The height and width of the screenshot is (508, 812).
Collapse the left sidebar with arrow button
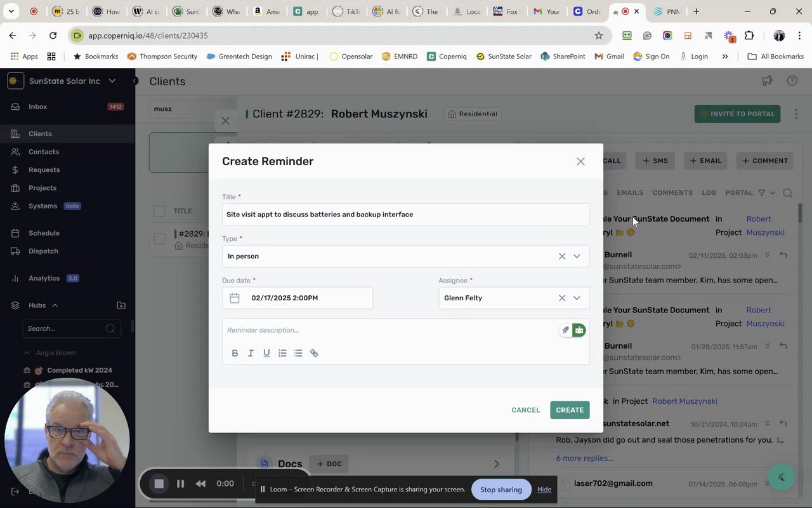134,81
